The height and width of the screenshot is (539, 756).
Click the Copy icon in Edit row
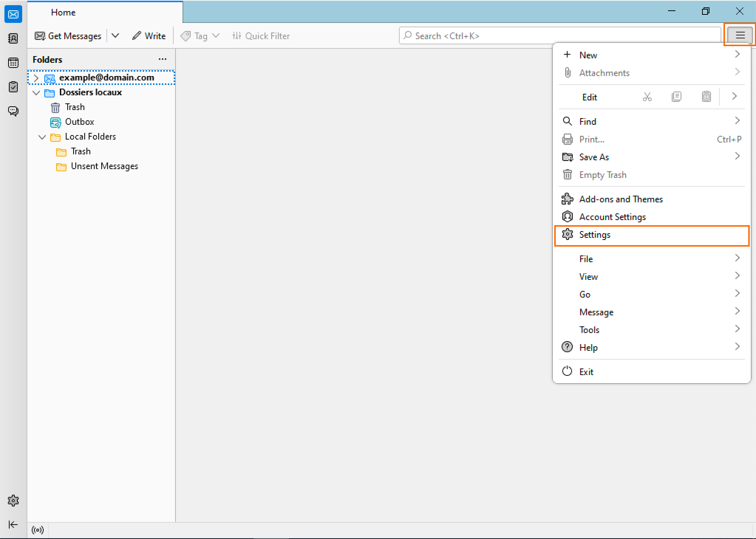coord(677,97)
